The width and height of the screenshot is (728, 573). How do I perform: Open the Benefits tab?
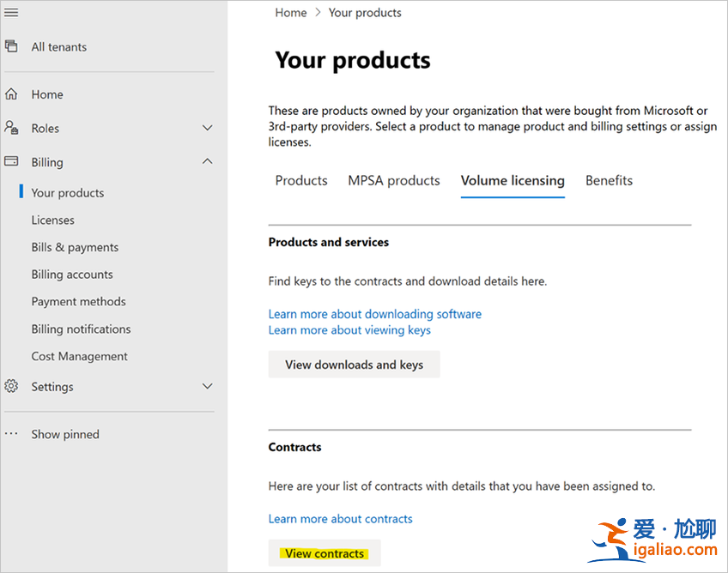(x=609, y=180)
